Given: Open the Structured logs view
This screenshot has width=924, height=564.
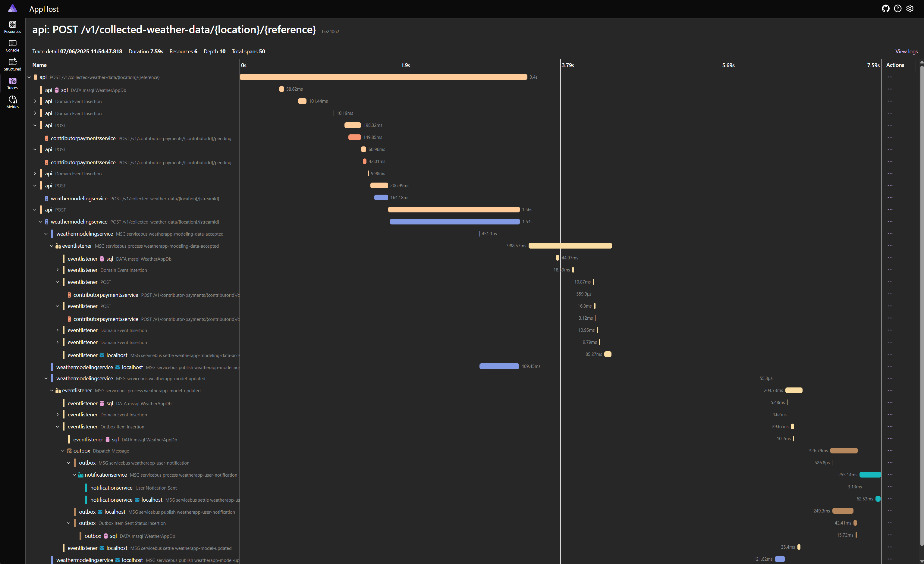Looking at the screenshot, I should tap(12, 64).
